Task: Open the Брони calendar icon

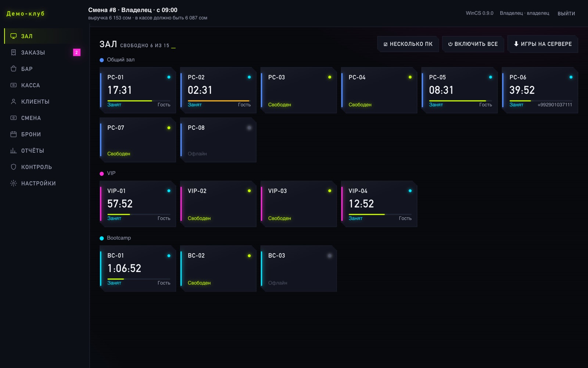Action: [14, 134]
